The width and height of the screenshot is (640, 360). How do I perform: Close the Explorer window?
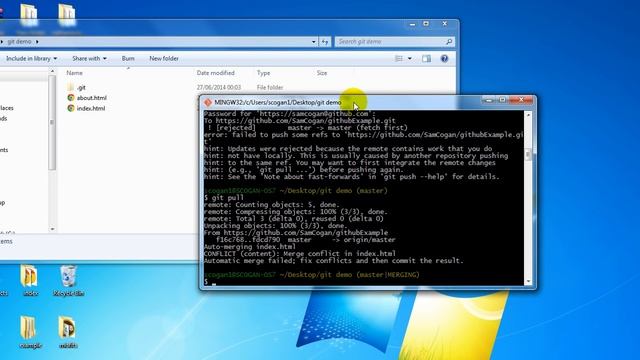(x=445, y=24)
